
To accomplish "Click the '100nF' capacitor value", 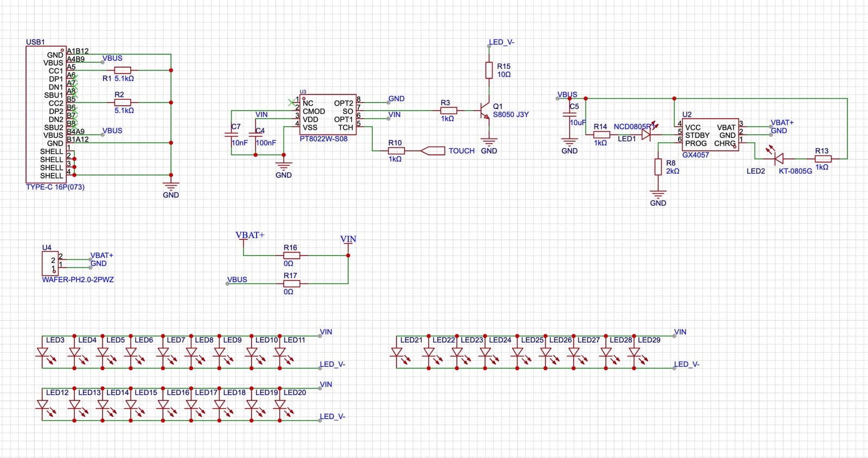I will [x=266, y=143].
